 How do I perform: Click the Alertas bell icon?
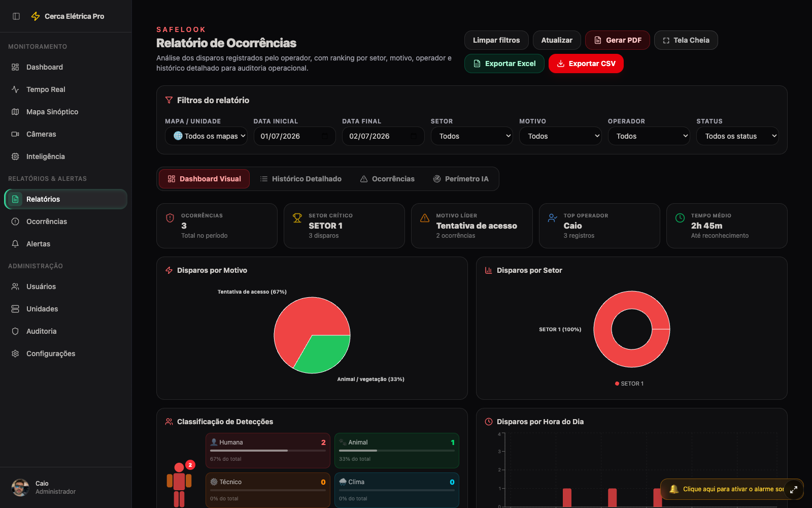[15, 244]
